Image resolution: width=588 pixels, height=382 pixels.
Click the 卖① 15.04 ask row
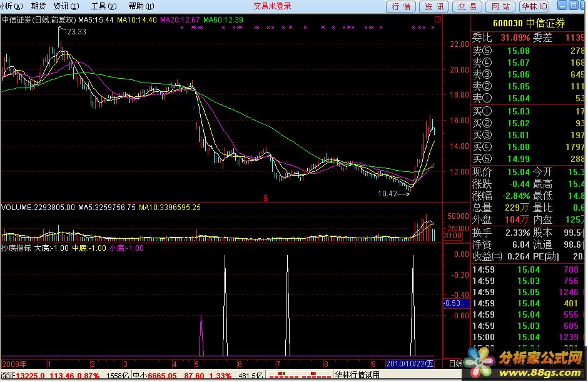(x=528, y=99)
